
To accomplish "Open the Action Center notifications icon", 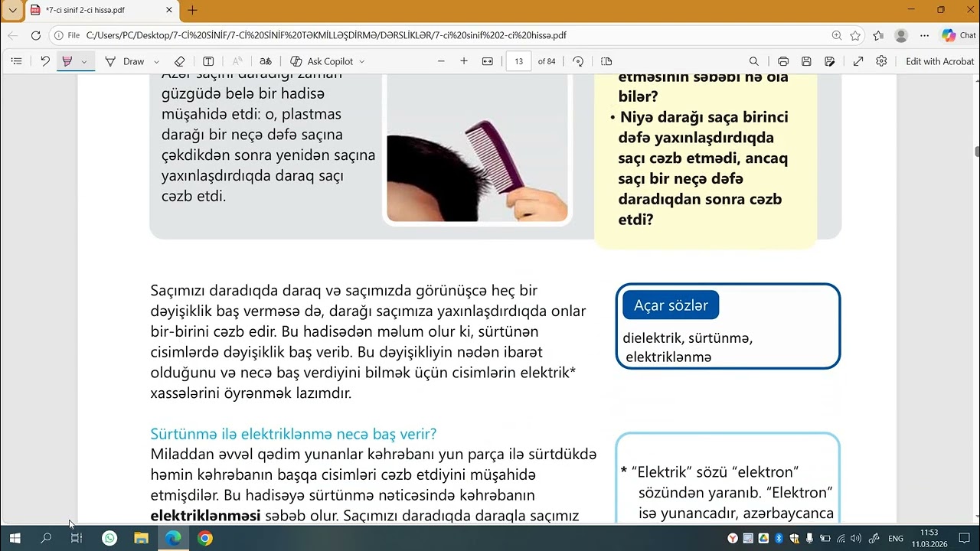I will click(964, 539).
